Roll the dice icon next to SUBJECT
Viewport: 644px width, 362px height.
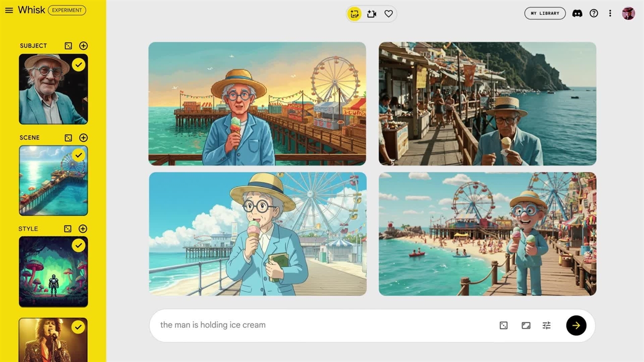click(x=68, y=46)
